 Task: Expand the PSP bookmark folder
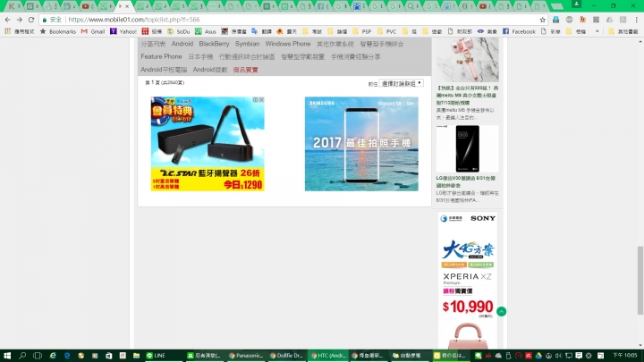click(363, 31)
